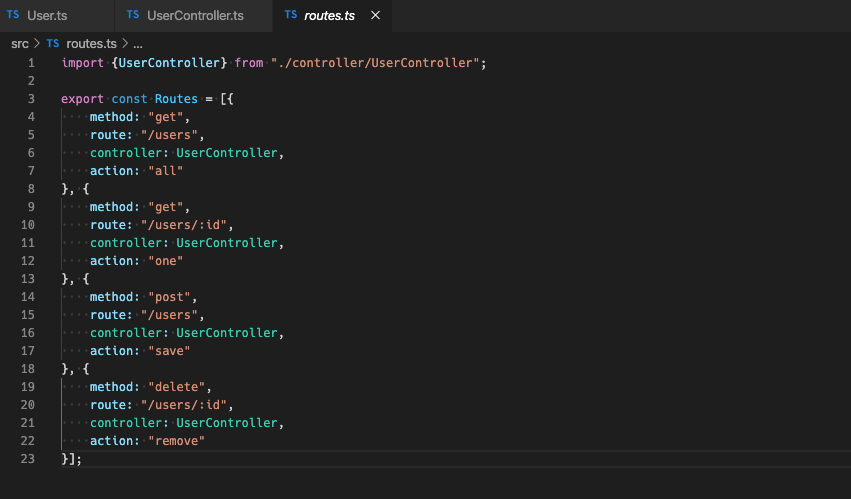851x499 pixels.
Task: Click the TS icon on UserController.ts tab
Action: [133, 15]
